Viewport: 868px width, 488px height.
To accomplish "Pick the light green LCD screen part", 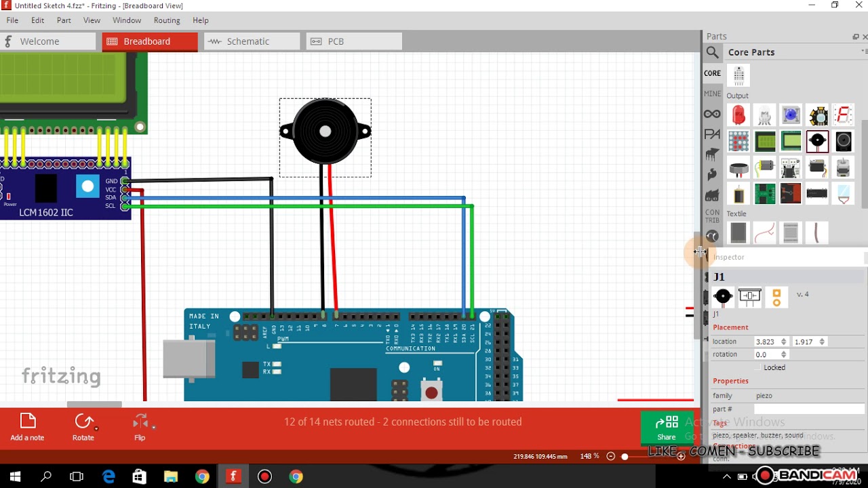I will [791, 141].
